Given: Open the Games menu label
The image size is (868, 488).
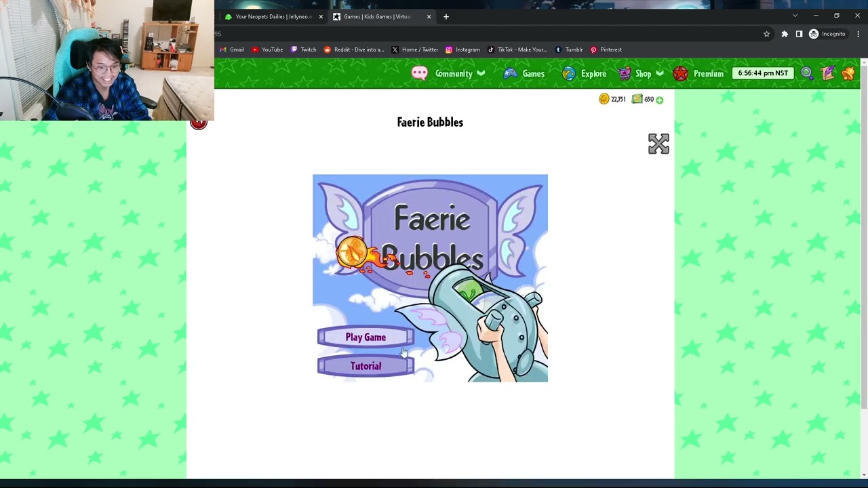Looking at the screenshot, I should 533,74.
